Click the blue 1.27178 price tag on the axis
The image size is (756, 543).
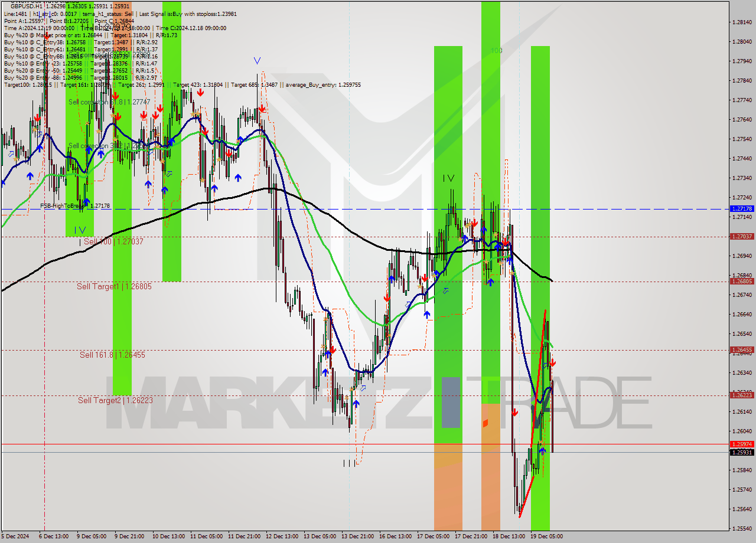coord(742,209)
